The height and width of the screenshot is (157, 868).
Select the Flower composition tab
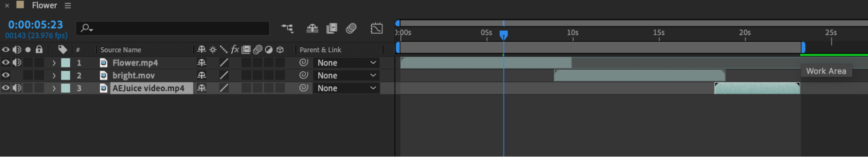click(44, 6)
